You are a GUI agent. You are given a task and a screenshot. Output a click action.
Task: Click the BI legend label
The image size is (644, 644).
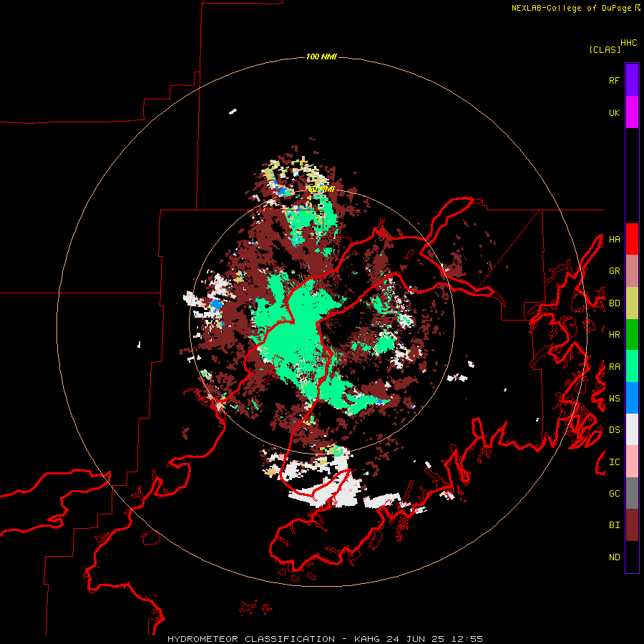click(614, 525)
